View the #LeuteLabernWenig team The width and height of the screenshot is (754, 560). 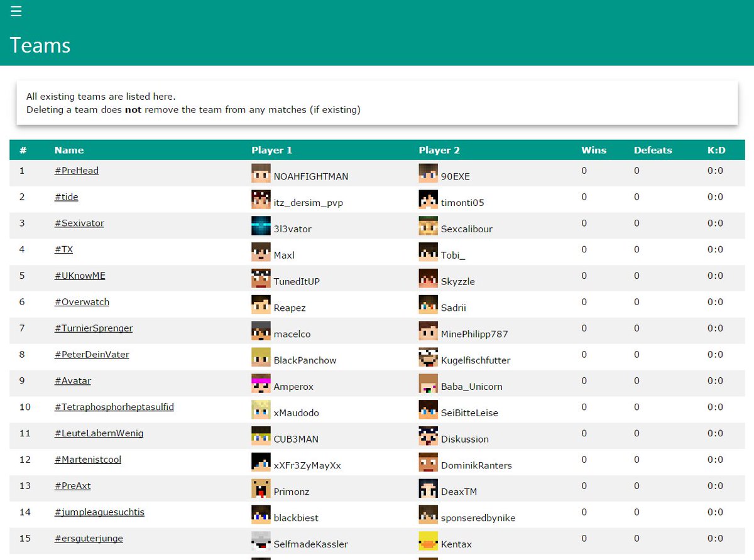click(99, 434)
